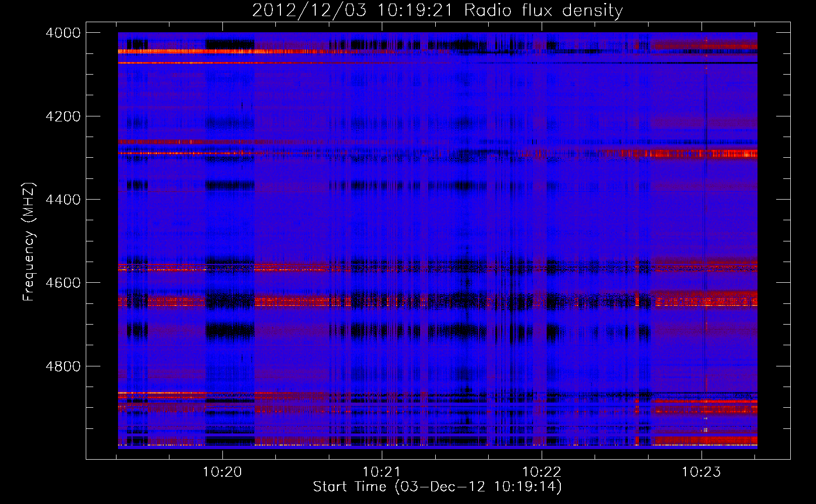The image size is (816, 504).
Task: Click the 10:21 time tick label
Action: click(382, 472)
